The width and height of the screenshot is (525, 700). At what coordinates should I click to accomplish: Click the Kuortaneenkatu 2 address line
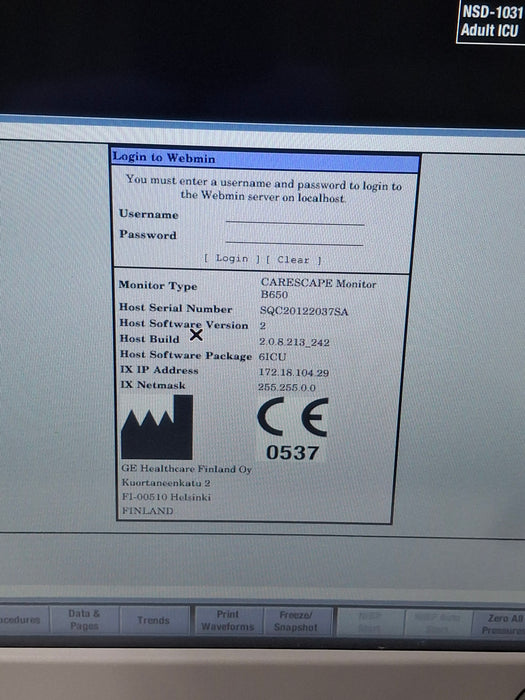tap(166, 483)
